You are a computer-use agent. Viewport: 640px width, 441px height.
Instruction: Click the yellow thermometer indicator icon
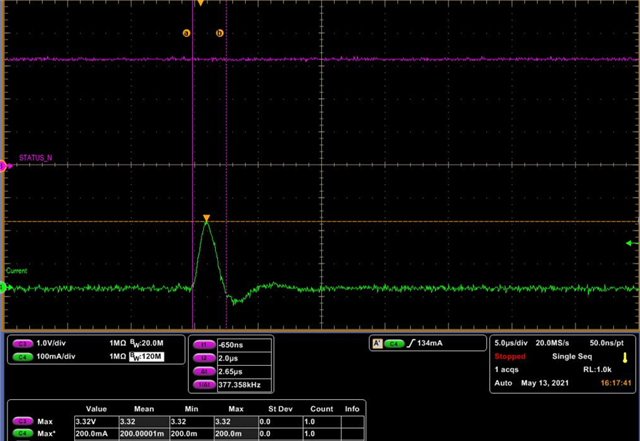pos(625,358)
